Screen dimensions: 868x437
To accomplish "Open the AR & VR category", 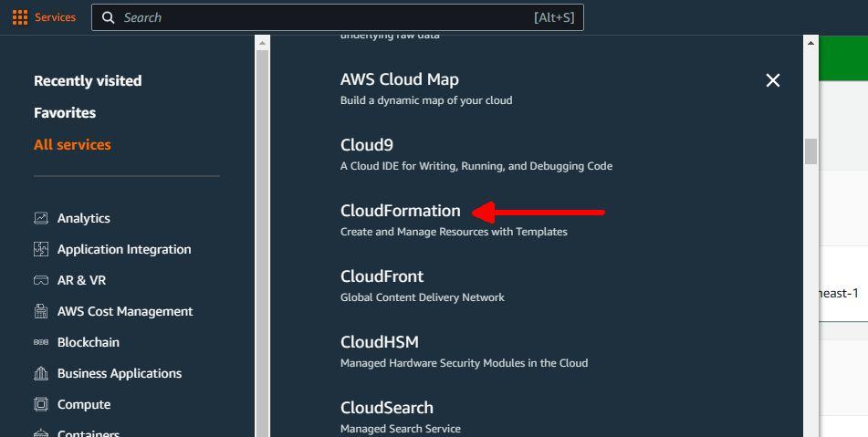I will click(81, 280).
